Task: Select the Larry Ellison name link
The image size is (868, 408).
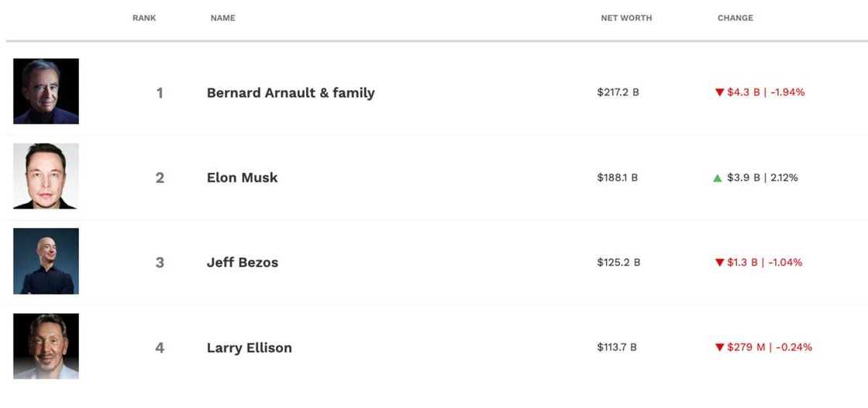Action: [x=249, y=347]
